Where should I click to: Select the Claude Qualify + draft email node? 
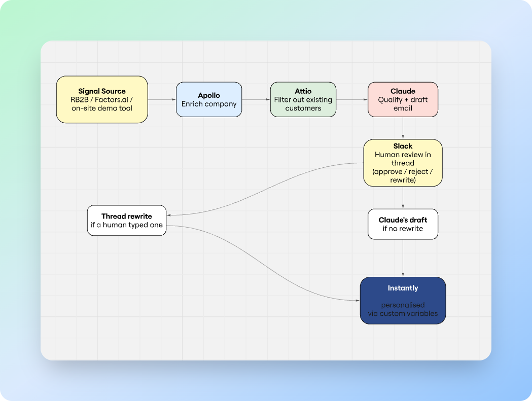403,99
